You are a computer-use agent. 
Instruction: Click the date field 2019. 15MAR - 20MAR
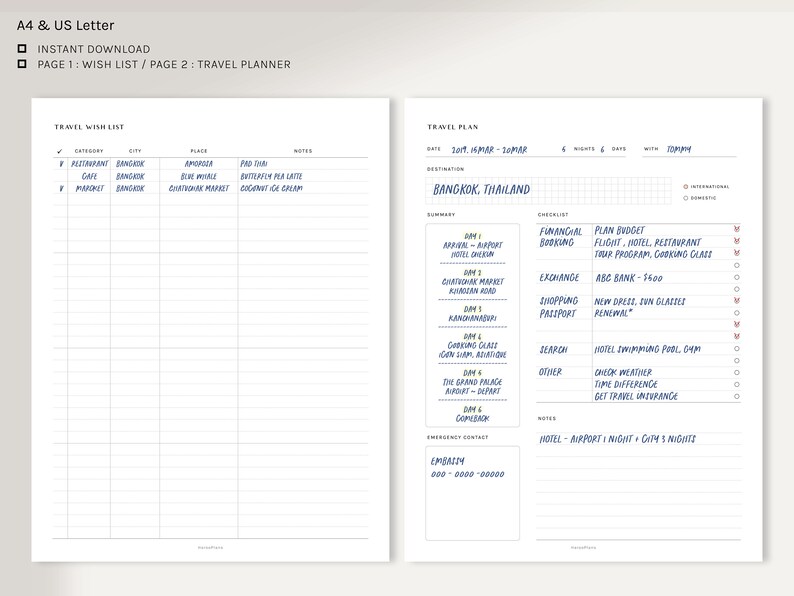coord(489,150)
